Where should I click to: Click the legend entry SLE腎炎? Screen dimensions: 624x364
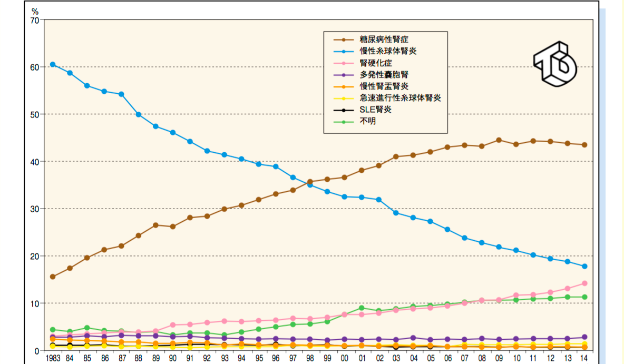coord(375,110)
